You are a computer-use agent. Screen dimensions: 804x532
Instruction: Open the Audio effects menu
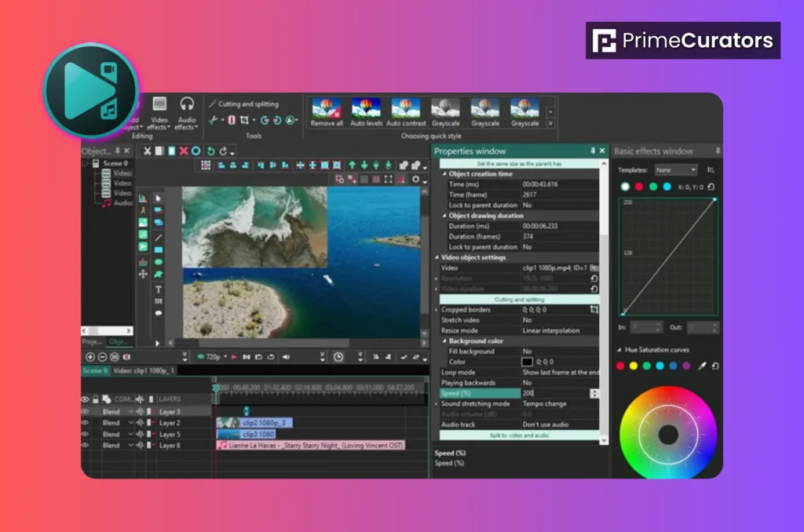188,115
